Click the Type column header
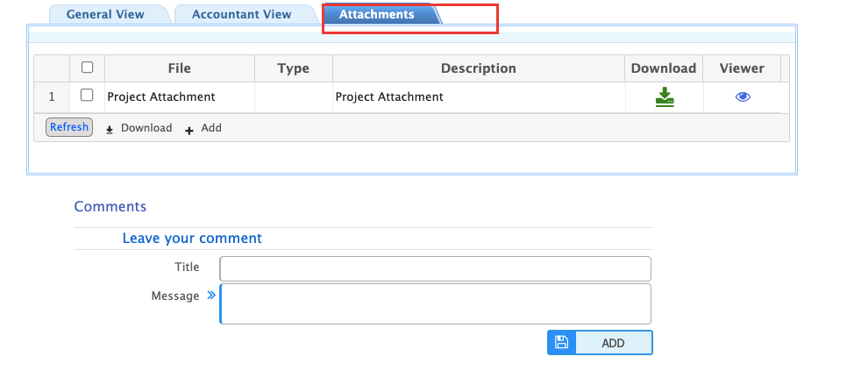 tap(294, 68)
